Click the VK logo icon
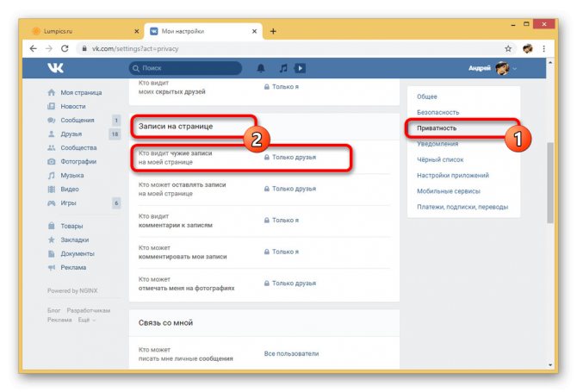 pos(55,67)
